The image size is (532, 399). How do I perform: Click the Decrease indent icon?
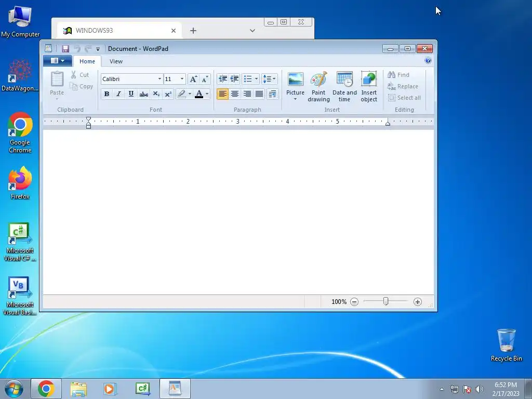point(222,79)
